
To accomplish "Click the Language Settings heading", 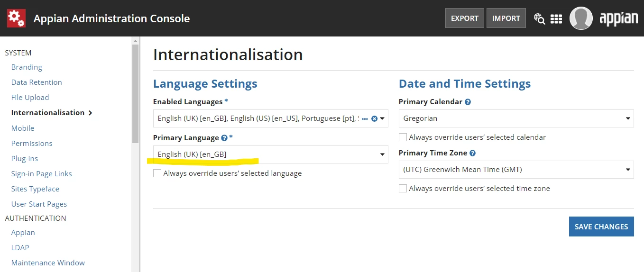I will coord(205,84).
